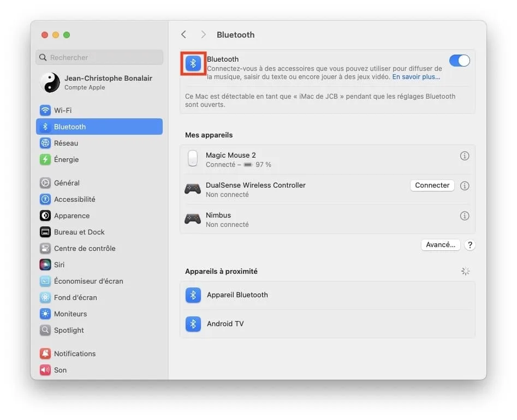
Task: Show info for Magic Mouse 2
Action: click(x=465, y=156)
